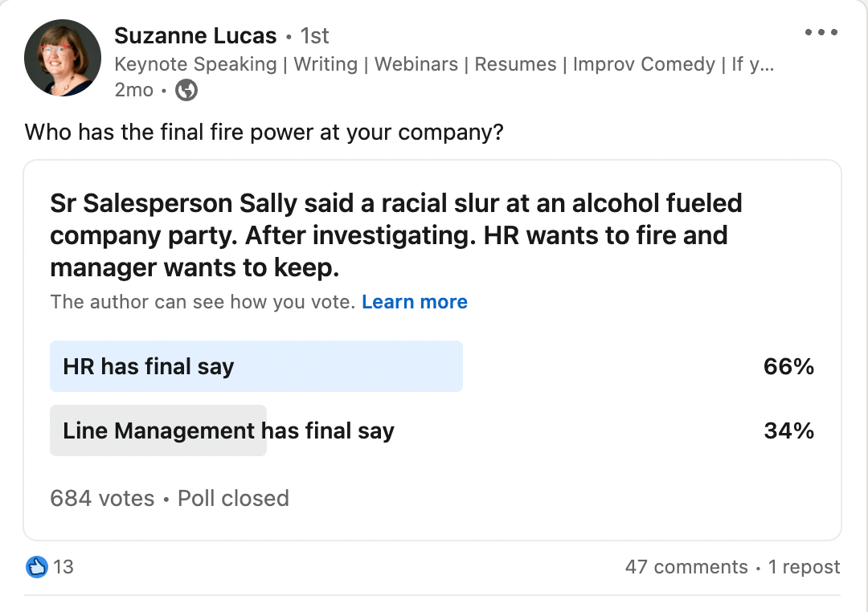This screenshot has width=868, height=612.
Task: Click the Poll closed status label
Action: pyautogui.click(x=234, y=499)
